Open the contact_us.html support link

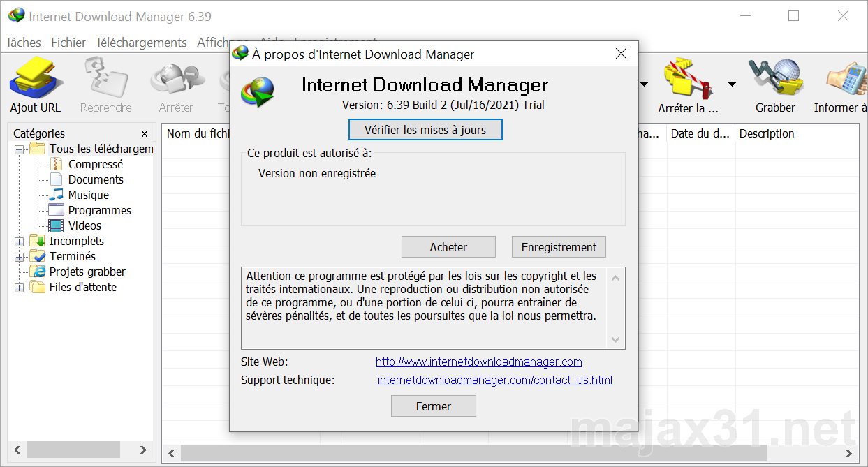pos(495,380)
